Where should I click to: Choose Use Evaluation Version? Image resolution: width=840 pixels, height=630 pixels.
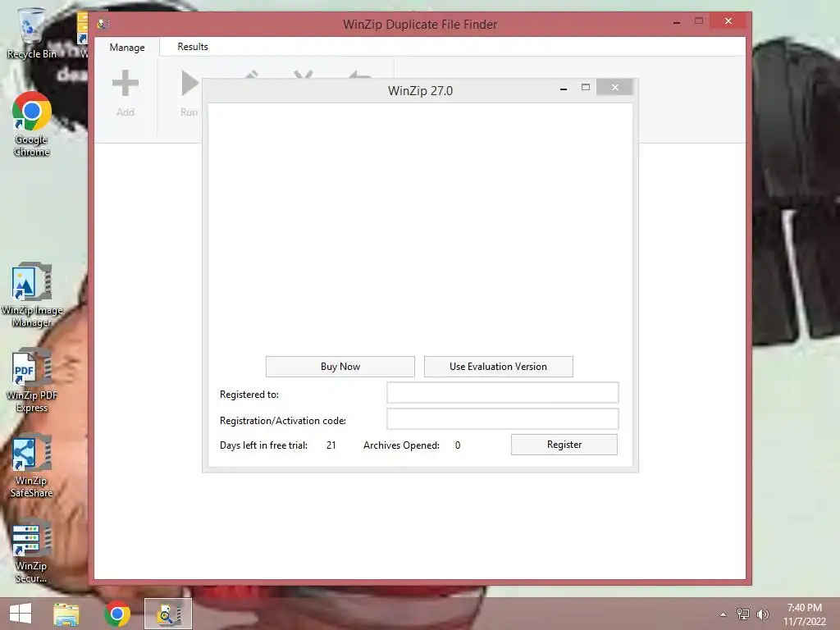(x=498, y=367)
